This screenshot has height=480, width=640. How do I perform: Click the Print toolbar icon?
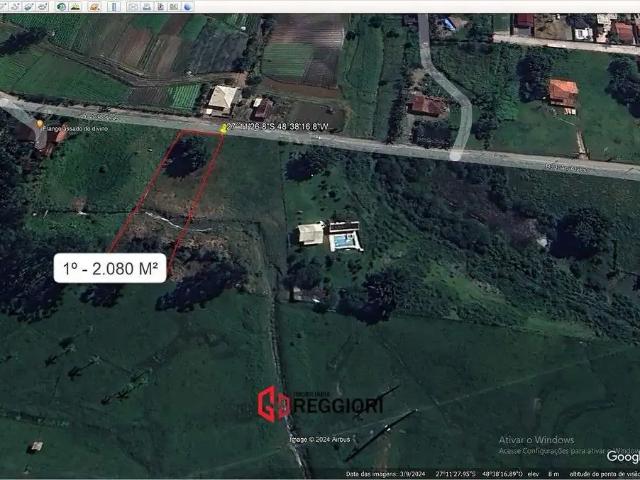[147, 6]
